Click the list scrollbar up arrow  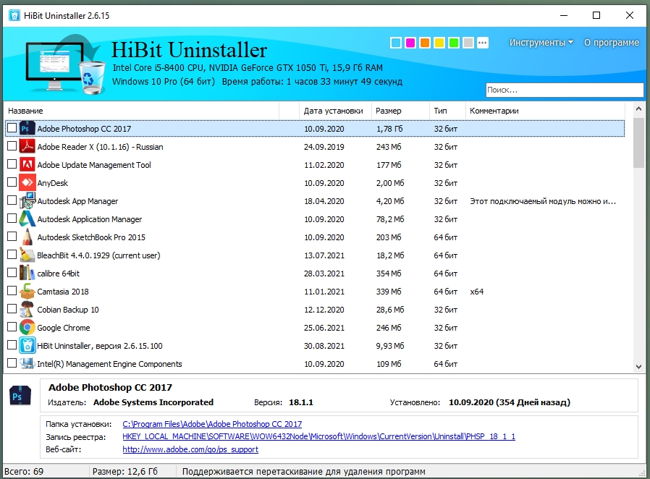pyautogui.click(x=638, y=109)
